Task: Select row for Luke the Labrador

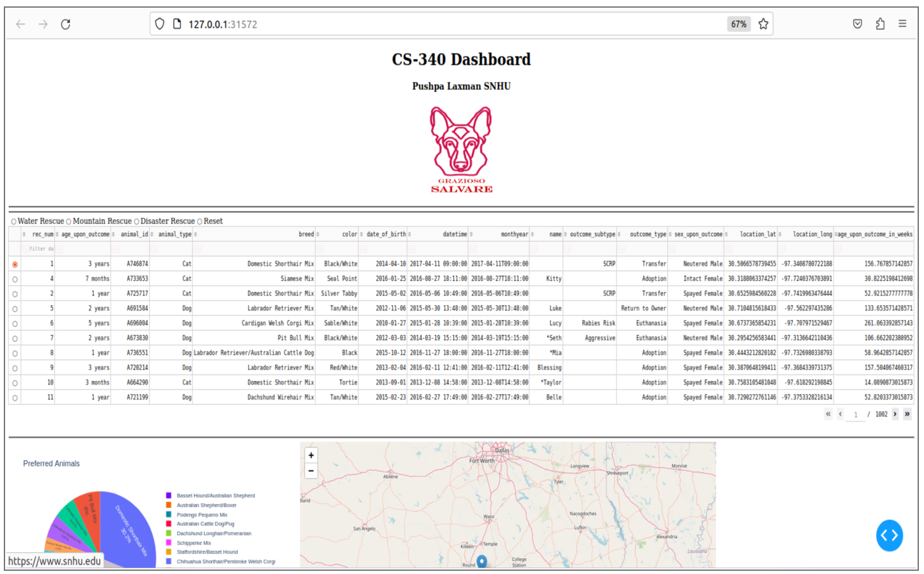Action: [15, 309]
